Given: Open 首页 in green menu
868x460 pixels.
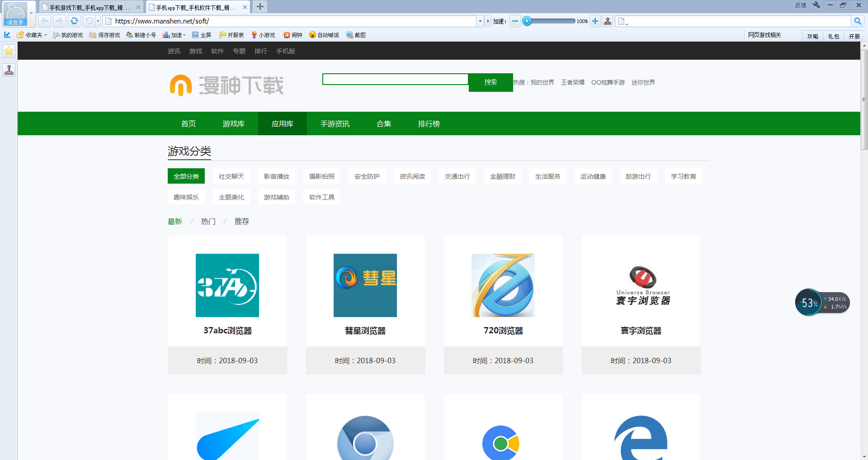Looking at the screenshot, I should tap(188, 123).
